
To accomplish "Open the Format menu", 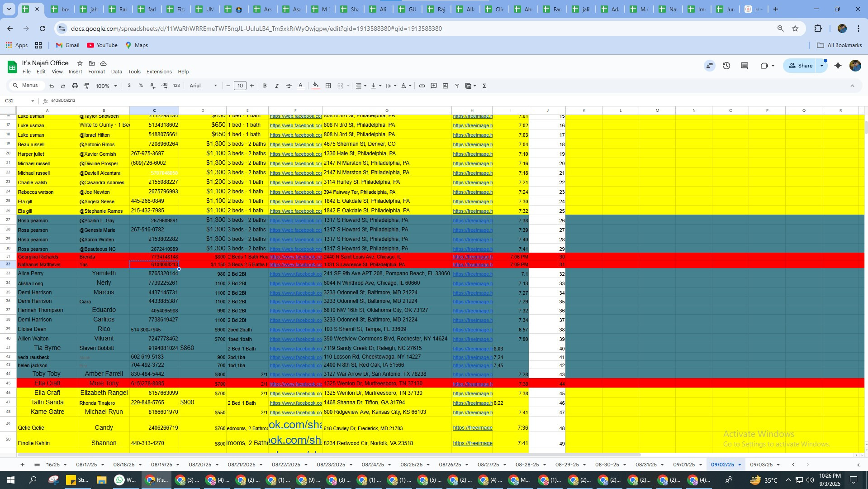I will coord(97,72).
